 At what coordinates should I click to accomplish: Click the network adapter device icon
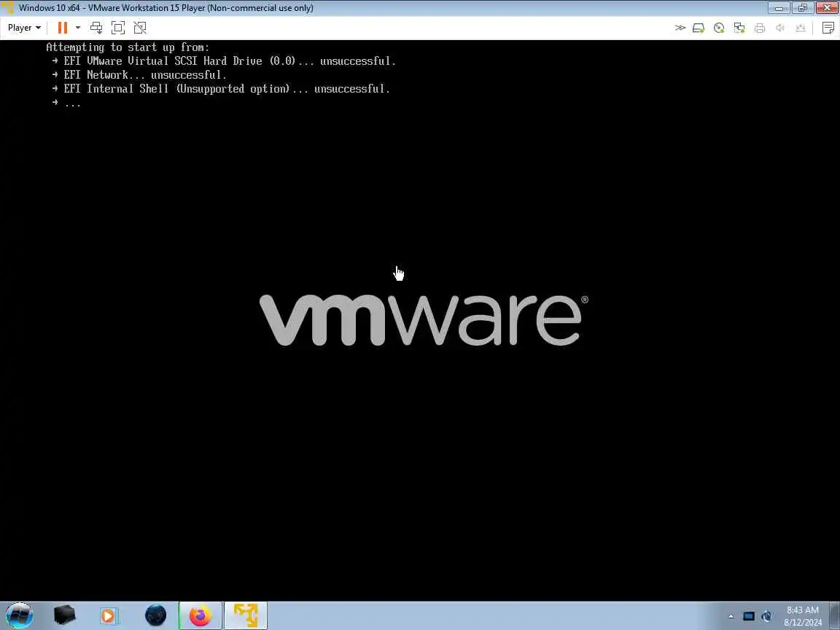[739, 28]
